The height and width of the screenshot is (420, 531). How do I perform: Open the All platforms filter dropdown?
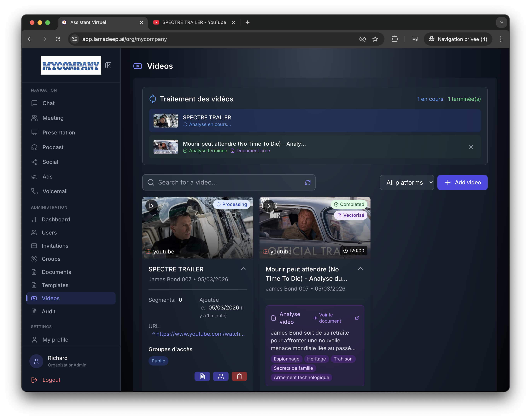pyautogui.click(x=407, y=182)
